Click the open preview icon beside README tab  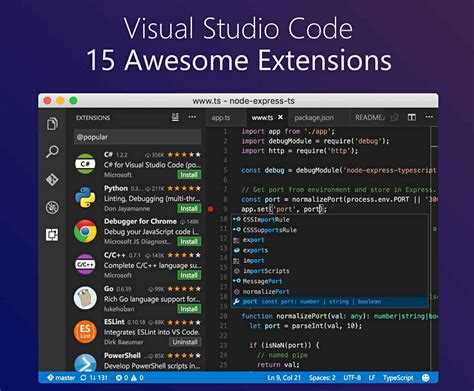(395, 117)
